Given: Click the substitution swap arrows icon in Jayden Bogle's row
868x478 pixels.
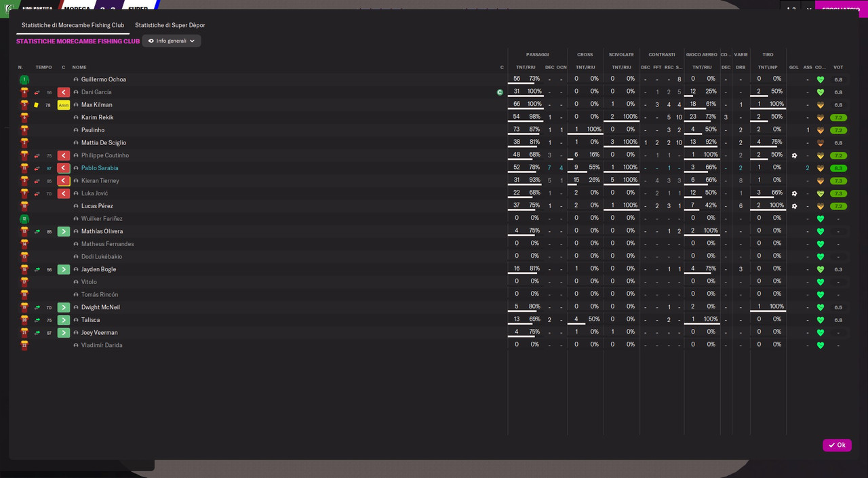Looking at the screenshot, I should [x=37, y=269].
